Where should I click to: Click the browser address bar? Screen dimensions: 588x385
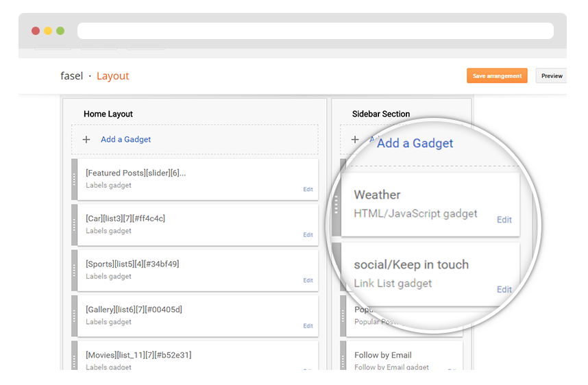pos(315,31)
